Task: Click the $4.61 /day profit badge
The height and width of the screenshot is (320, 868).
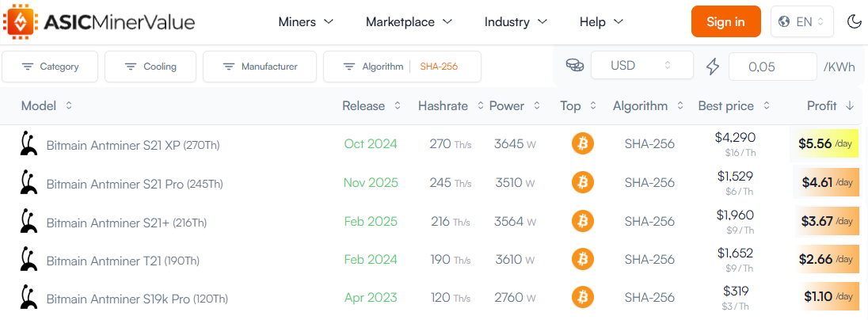Action: (x=826, y=182)
